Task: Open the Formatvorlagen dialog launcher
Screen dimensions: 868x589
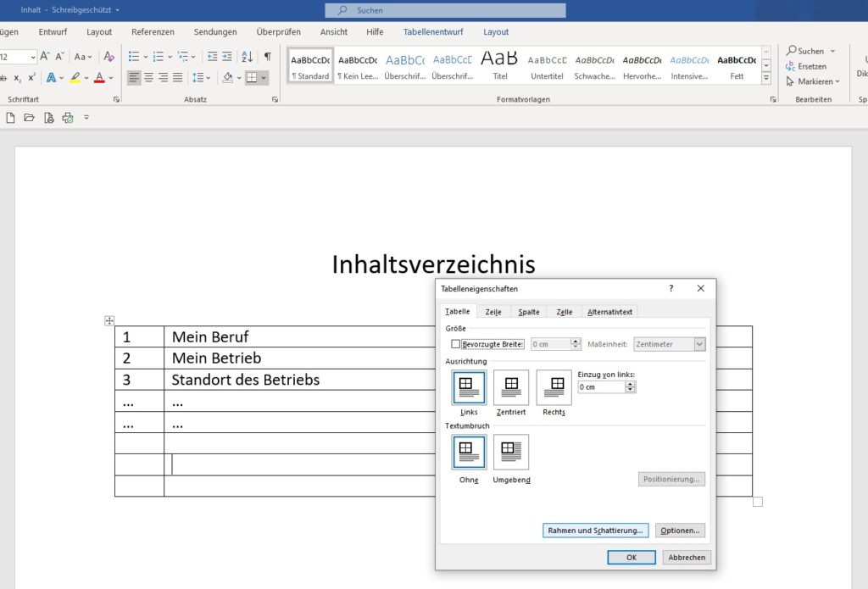Action: (x=773, y=100)
